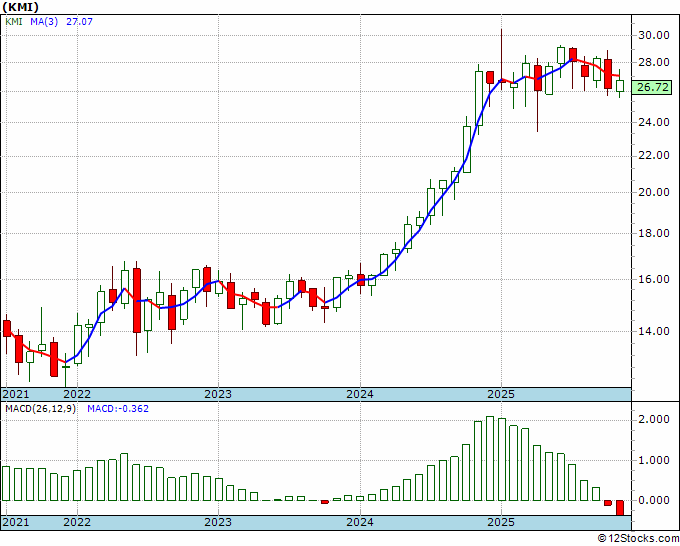Image resolution: width=680 pixels, height=546 pixels.
Task: Click the 30.00 price axis label
Action: click(x=654, y=35)
